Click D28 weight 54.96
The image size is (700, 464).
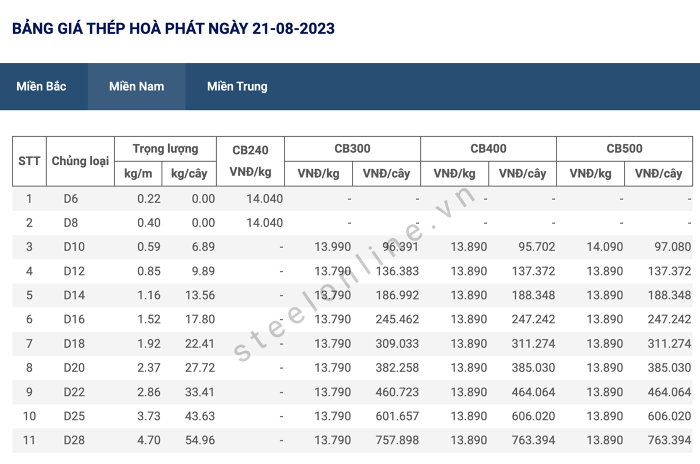(200, 440)
